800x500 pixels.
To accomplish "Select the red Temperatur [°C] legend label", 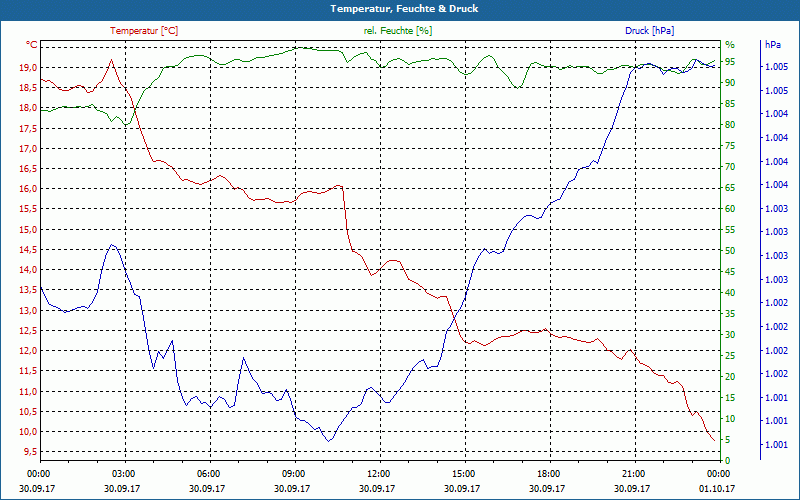I will pyautogui.click(x=144, y=31).
